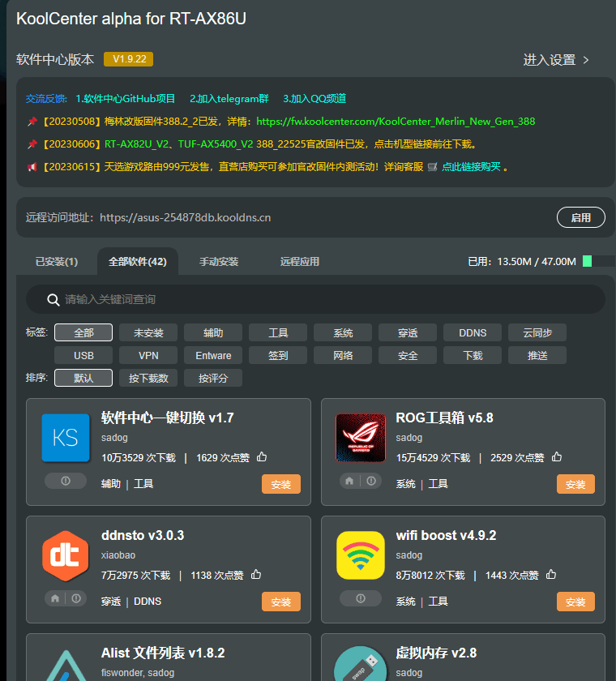The width and height of the screenshot is (616, 681).
Task: Click the megaphone icon beside the 20230615 notice
Action: pos(32,167)
